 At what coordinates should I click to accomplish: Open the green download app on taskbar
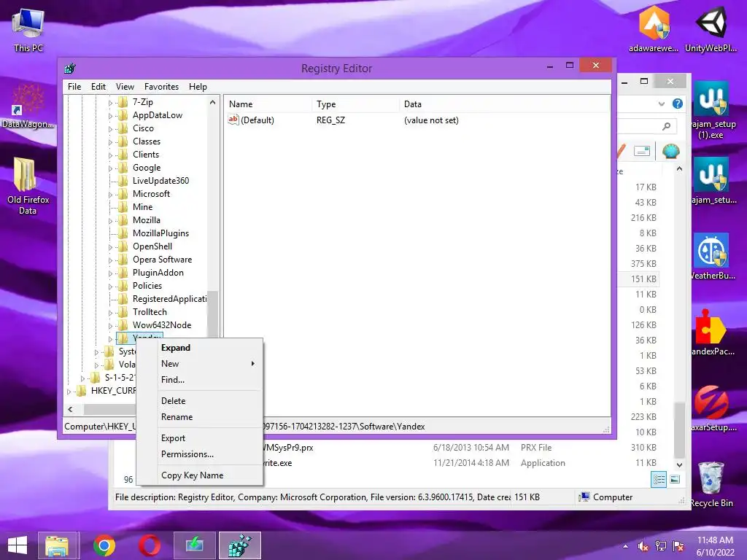click(x=194, y=545)
